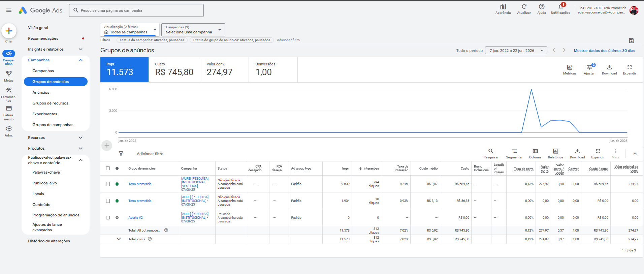Image resolution: width=644 pixels, height=274 pixels.
Task: Open table Colunas icon
Action: point(535,151)
